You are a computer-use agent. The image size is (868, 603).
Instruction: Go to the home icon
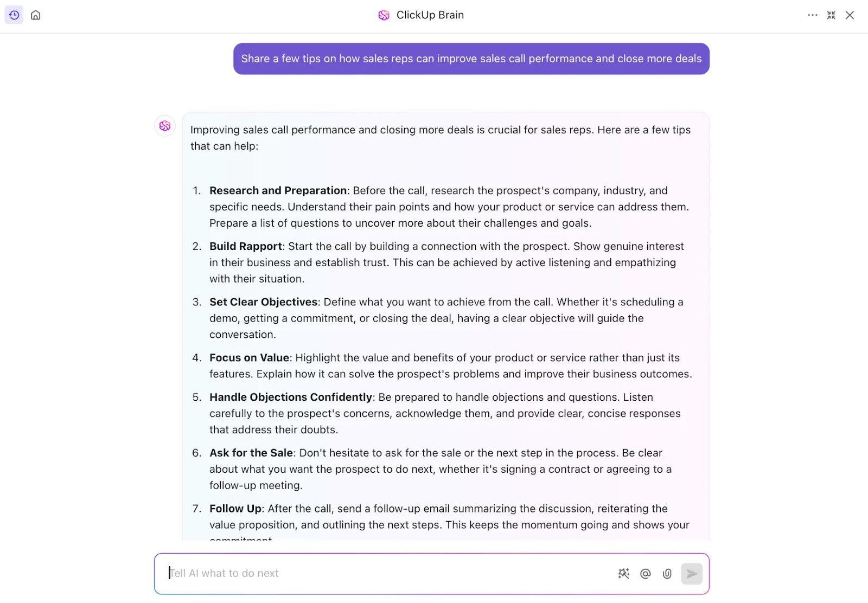click(36, 15)
